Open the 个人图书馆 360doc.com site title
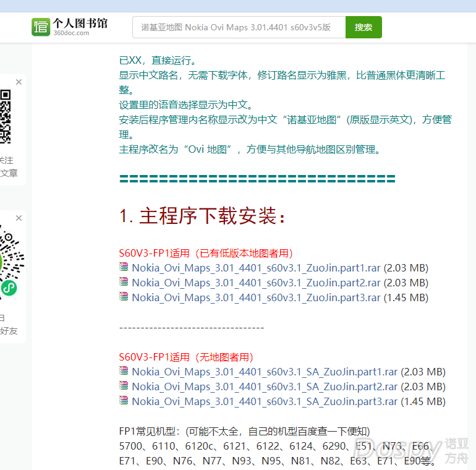This screenshot has height=470, width=476. [x=80, y=27]
